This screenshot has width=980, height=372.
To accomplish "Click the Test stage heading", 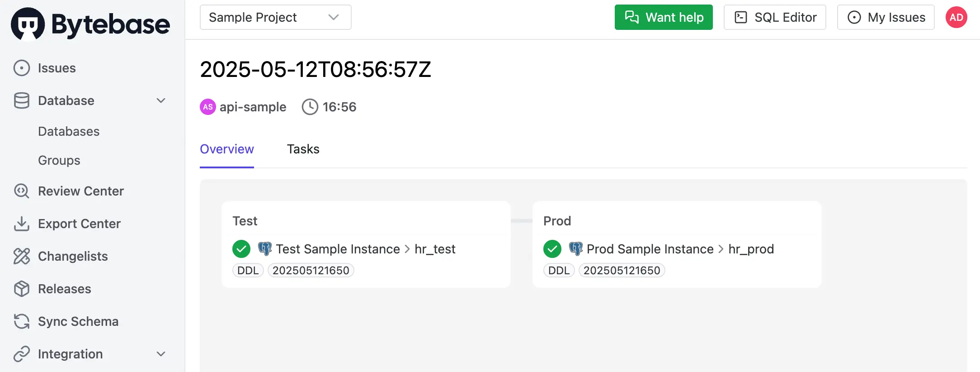I will point(245,221).
